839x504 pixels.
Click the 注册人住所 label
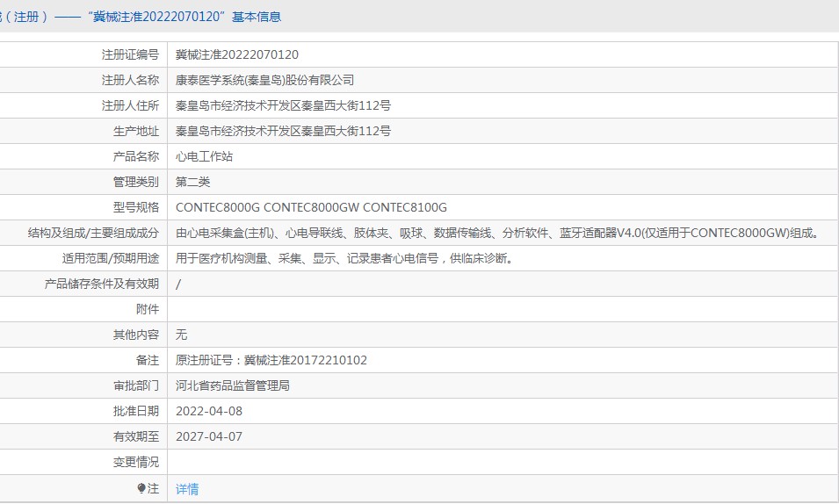tap(131, 105)
